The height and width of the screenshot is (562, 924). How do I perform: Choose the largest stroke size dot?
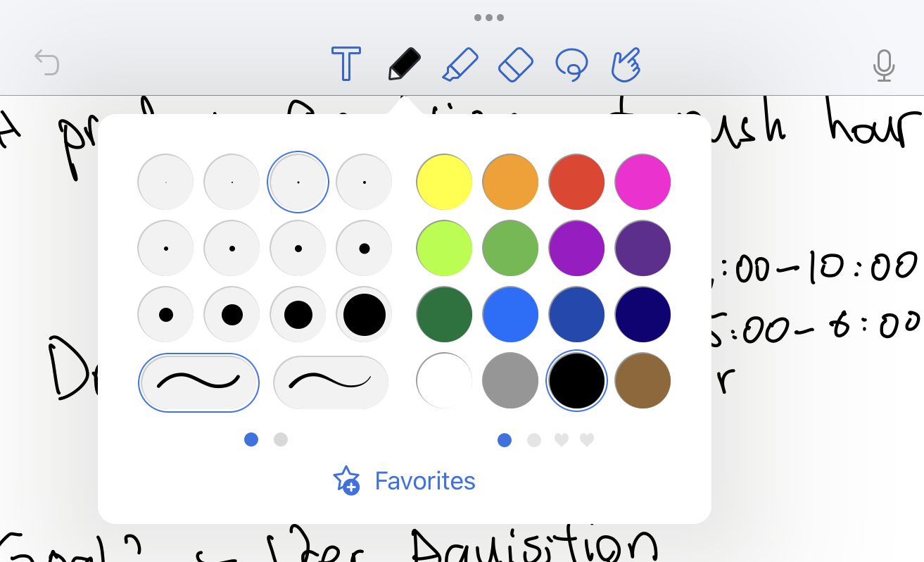(x=364, y=315)
